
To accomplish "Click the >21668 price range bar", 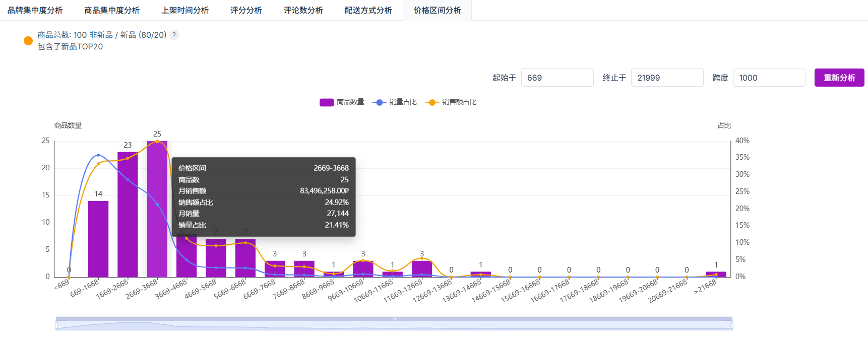I will pyautogui.click(x=716, y=274).
